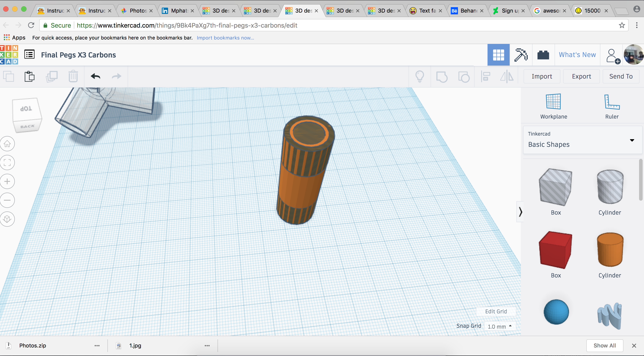This screenshot has height=356, width=644.
Task: Open the What's New link
Action: tap(577, 55)
